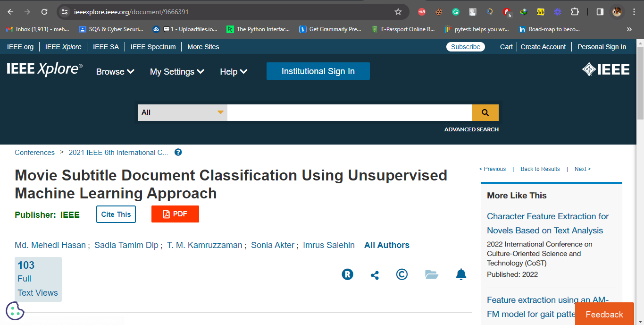The image size is (644, 325).
Task: Open 2021 IEEE 6th International breadcrumb
Action: click(x=118, y=153)
